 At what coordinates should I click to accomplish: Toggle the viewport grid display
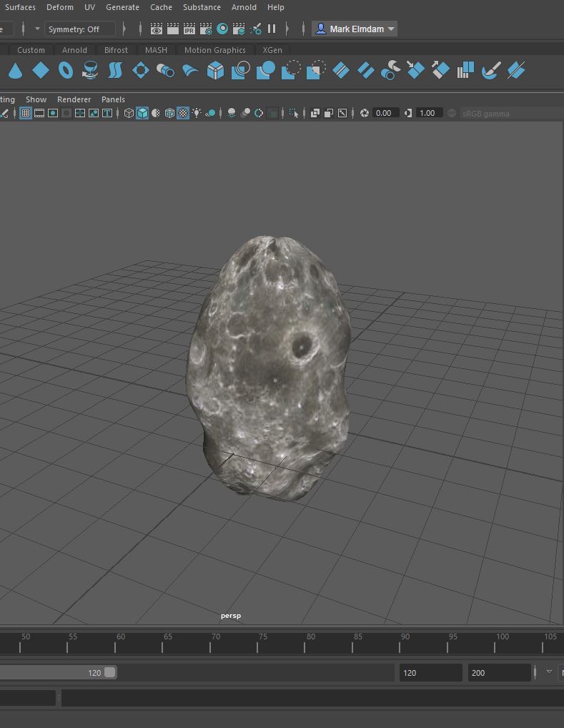tap(26, 113)
